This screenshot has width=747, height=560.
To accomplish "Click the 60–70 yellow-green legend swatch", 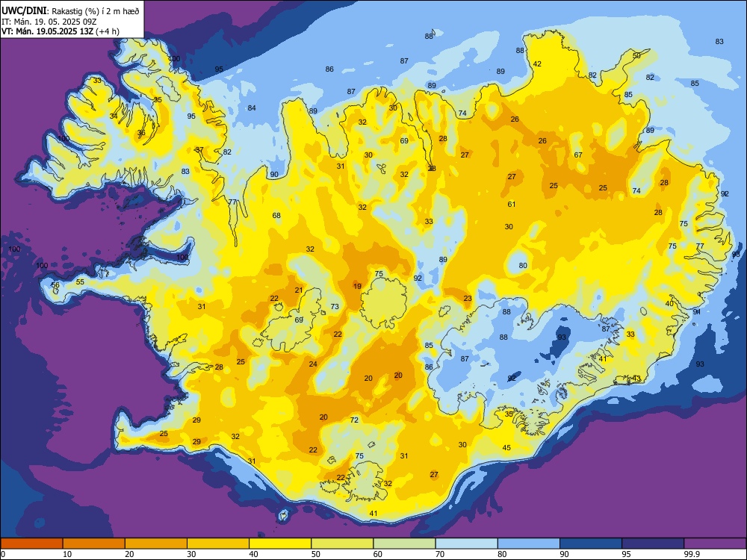I will pyautogui.click(x=404, y=544).
